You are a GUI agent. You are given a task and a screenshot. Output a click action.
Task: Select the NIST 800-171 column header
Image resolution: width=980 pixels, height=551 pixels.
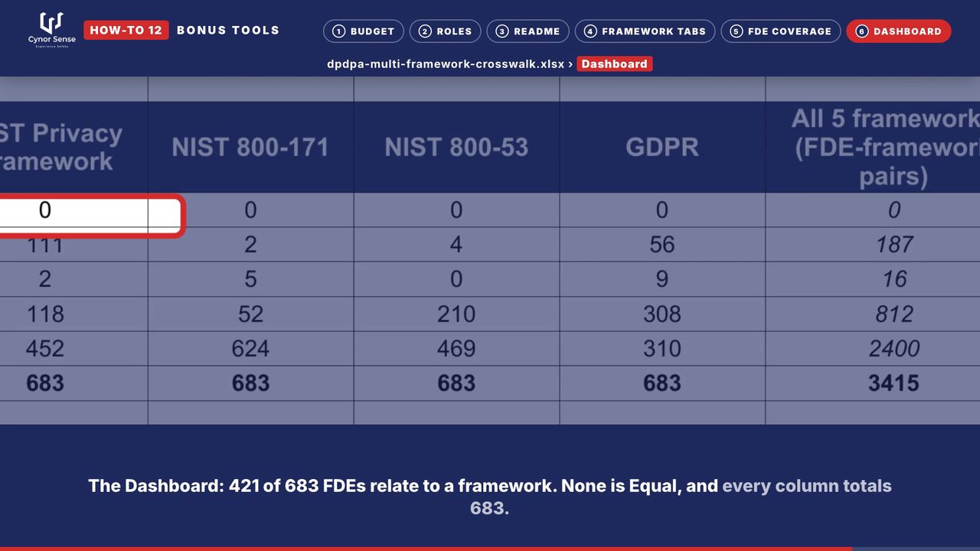coord(250,147)
